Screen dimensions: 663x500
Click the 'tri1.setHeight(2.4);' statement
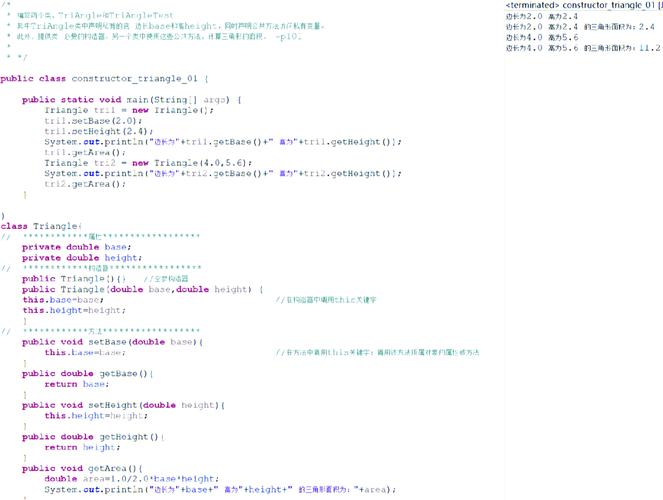[x=99, y=131]
